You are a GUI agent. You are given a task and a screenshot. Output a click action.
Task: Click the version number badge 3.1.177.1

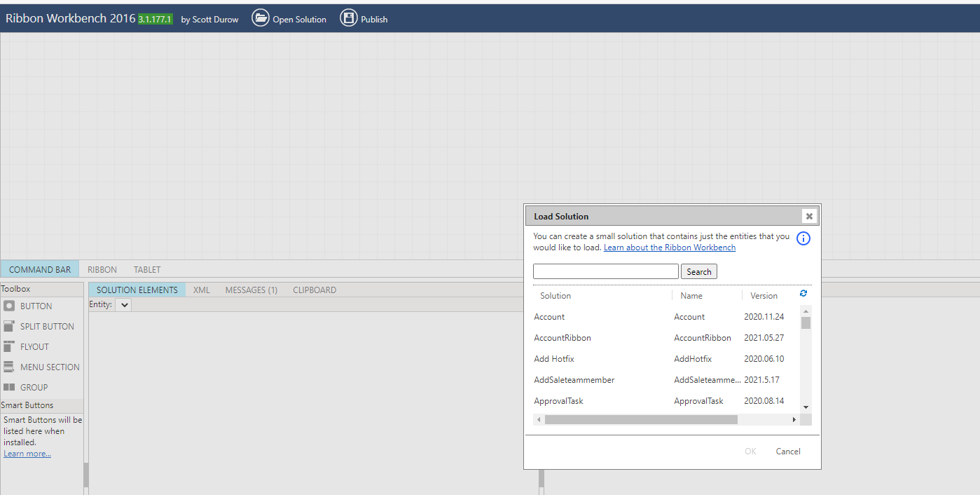pyautogui.click(x=156, y=20)
